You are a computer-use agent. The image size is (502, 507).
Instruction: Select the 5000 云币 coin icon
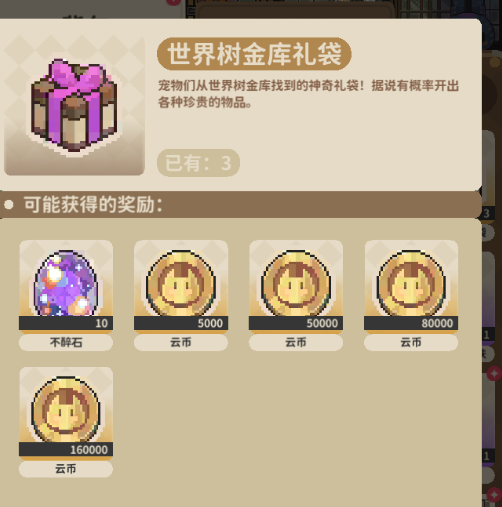tap(181, 283)
